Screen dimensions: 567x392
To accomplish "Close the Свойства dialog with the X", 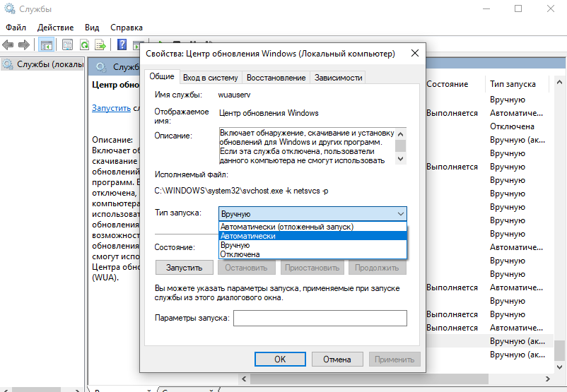I will coord(415,54).
